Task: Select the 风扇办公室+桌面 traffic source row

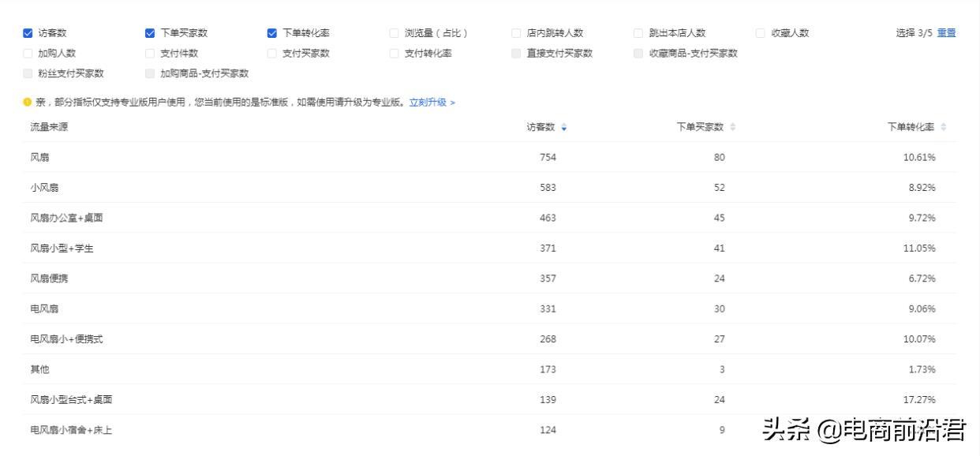Action: 66,219
